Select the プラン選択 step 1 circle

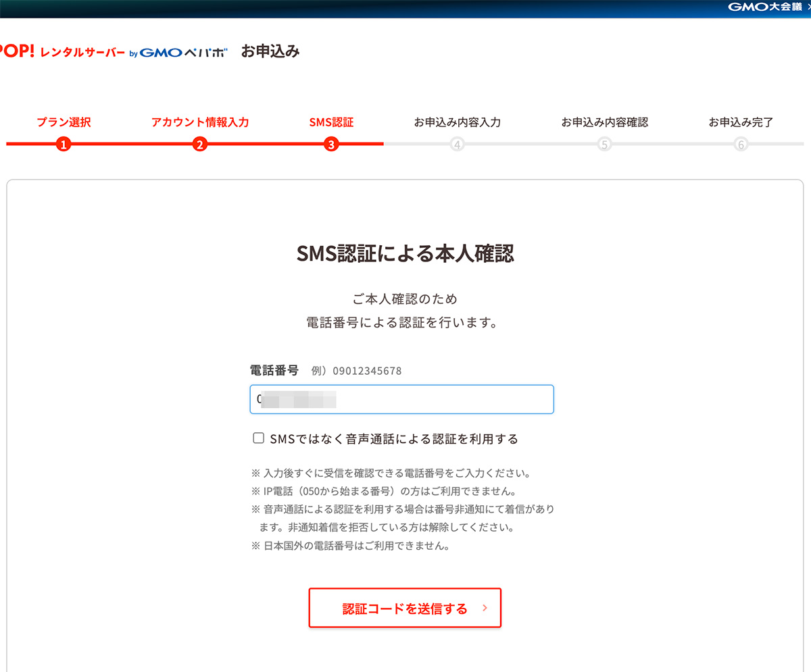pyautogui.click(x=64, y=143)
